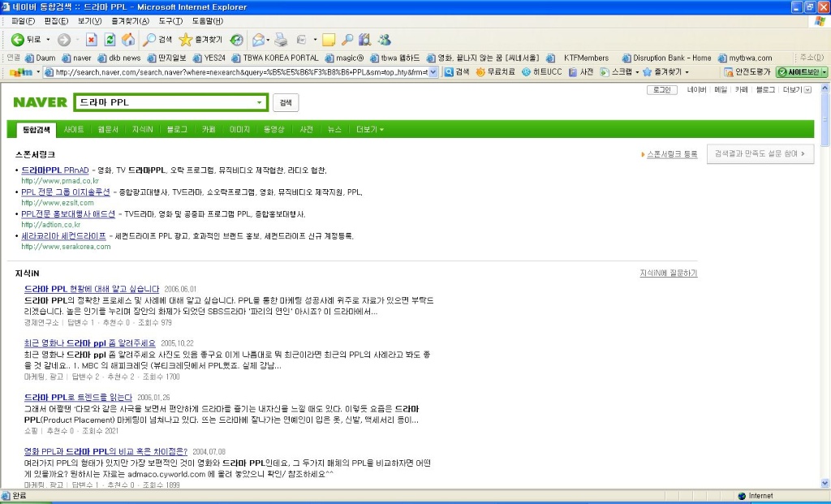The width and height of the screenshot is (831, 504).
Task: Expand the Edit icon dropdown arrow
Action: (315, 40)
